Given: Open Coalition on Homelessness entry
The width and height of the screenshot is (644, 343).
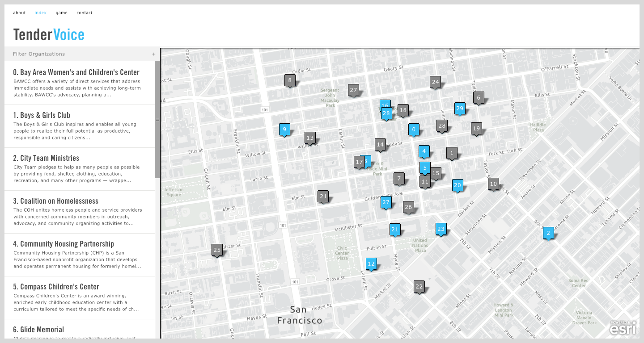Looking at the screenshot, I should 80,212.
